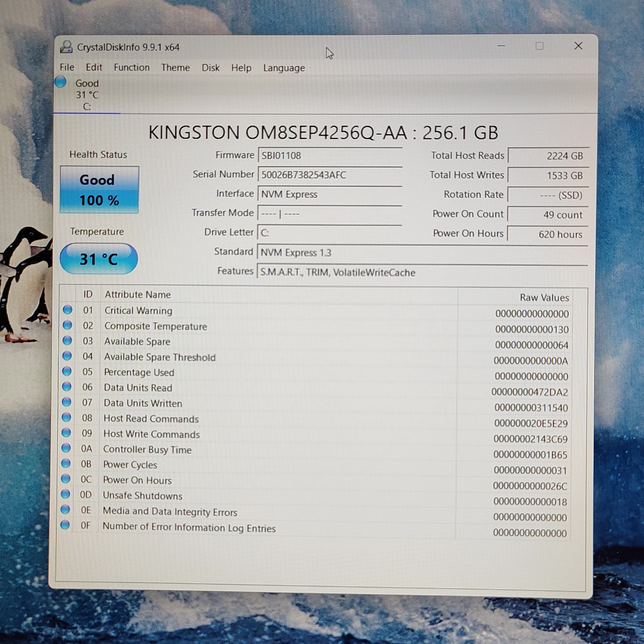Click the status orb for Error Information Log Entries
The width and height of the screenshot is (644, 644).
pyautogui.click(x=65, y=525)
